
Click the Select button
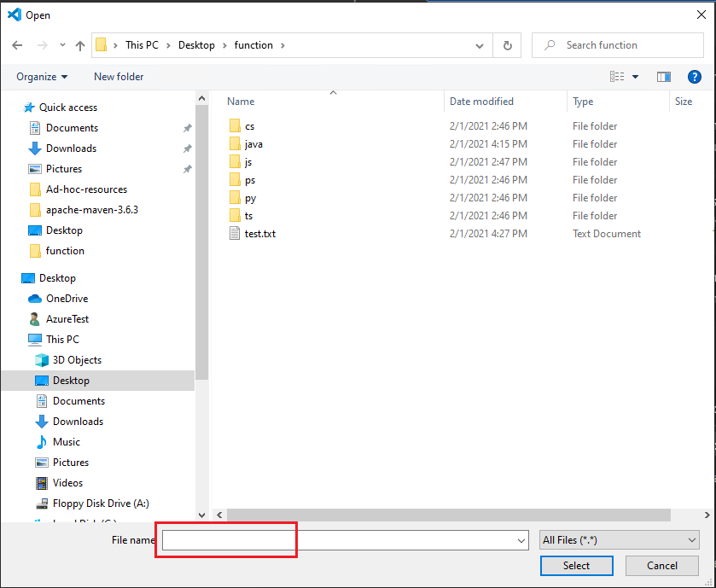point(576,566)
